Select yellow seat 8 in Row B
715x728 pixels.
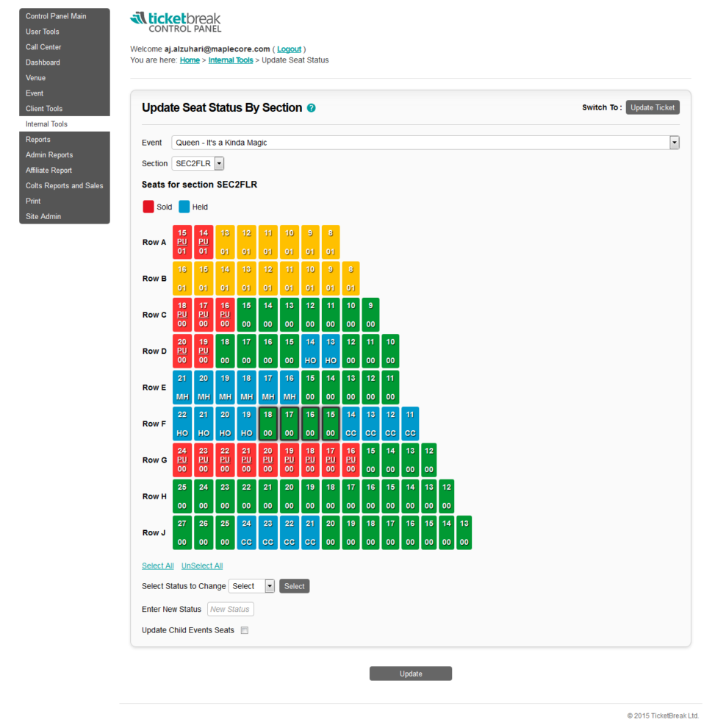click(351, 278)
